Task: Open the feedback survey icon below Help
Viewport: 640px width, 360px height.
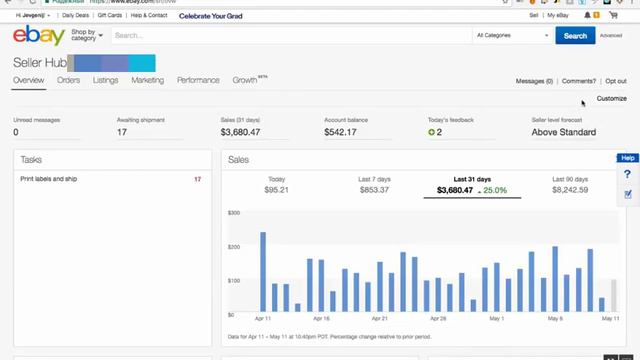Action: pyautogui.click(x=628, y=194)
